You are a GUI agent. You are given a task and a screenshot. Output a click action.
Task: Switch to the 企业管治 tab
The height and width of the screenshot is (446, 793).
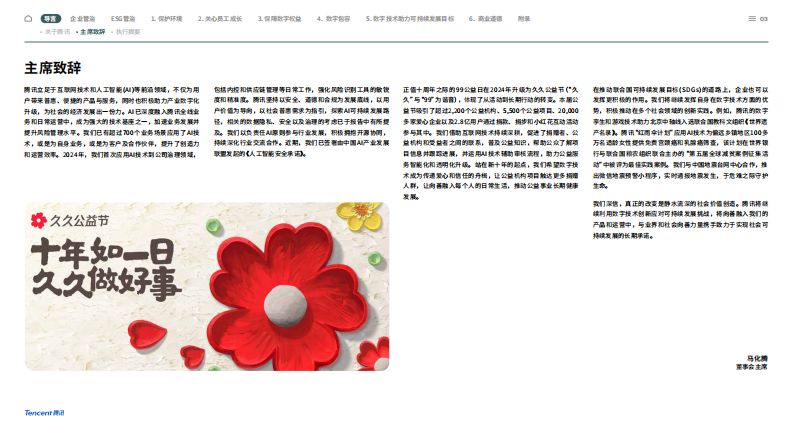pyautogui.click(x=84, y=18)
